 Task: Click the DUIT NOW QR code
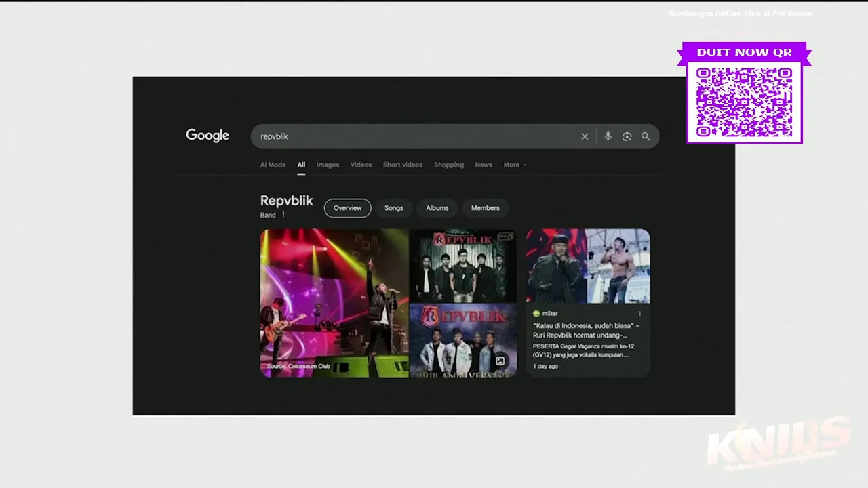[744, 102]
